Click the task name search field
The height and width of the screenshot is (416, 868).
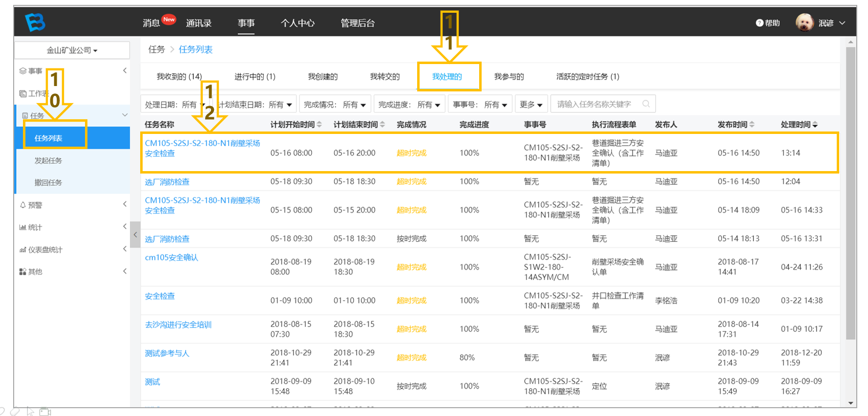tap(603, 104)
